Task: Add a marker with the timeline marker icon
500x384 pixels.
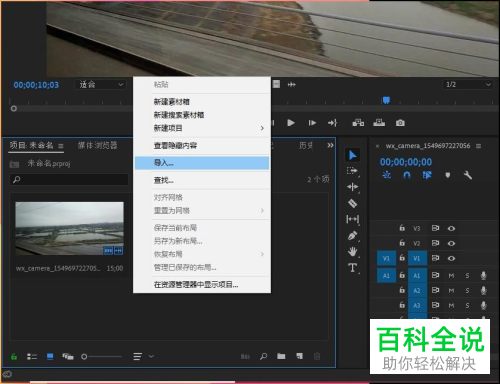Action: click(x=448, y=175)
